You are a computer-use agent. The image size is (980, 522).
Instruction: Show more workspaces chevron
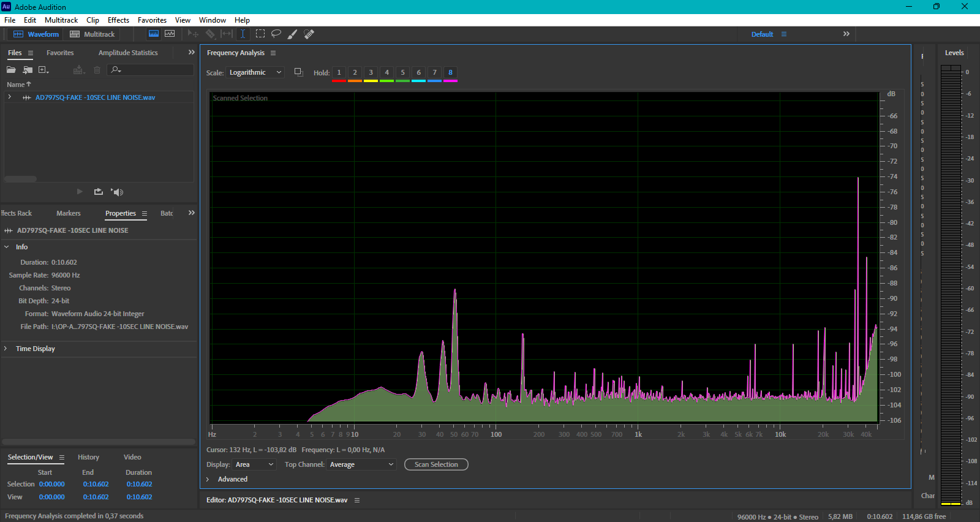pyautogui.click(x=846, y=34)
